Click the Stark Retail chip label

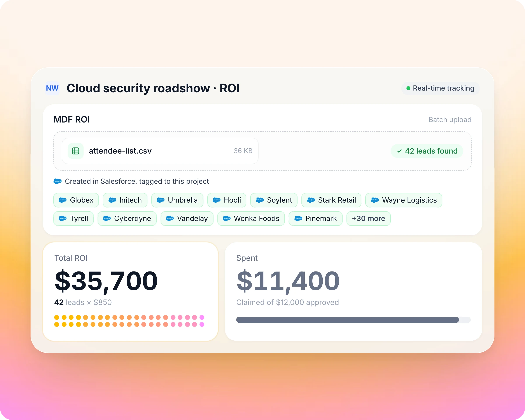coord(337,200)
